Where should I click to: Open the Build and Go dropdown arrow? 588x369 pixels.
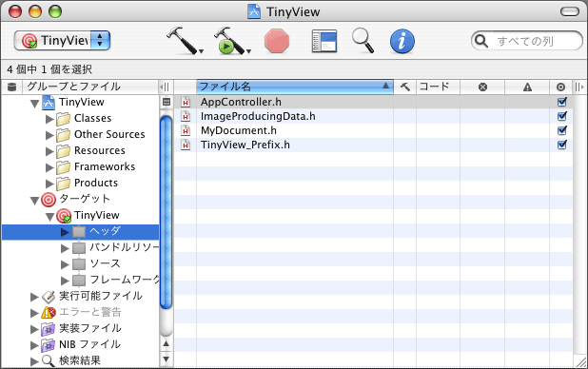[x=248, y=51]
